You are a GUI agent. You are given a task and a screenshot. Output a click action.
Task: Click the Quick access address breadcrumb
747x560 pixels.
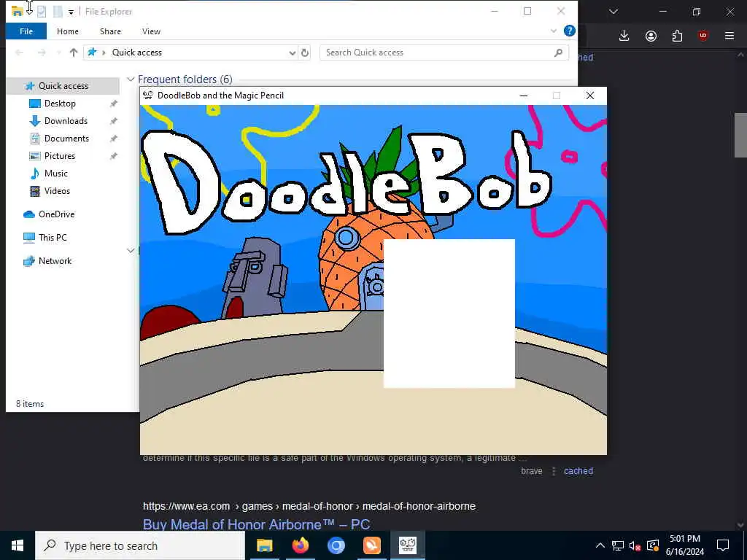click(x=136, y=52)
